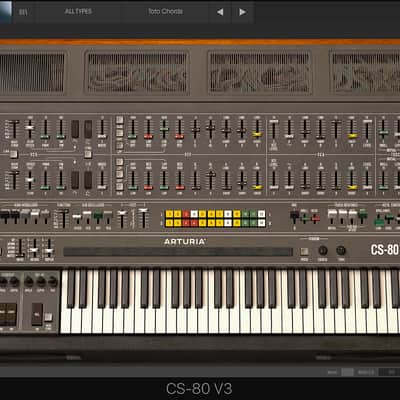This screenshot has height=400, width=400.
Task: Click the CS-80 logo on the panel
Action: [385, 250]
